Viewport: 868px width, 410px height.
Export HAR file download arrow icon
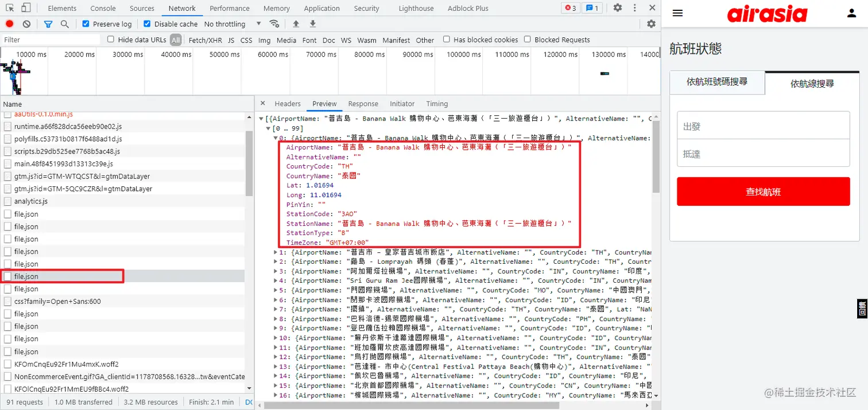(313, 24)
